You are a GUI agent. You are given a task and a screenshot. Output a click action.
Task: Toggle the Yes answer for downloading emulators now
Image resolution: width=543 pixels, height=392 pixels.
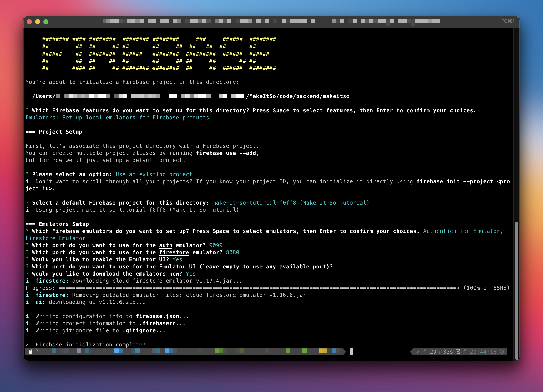tap(191, 273)
